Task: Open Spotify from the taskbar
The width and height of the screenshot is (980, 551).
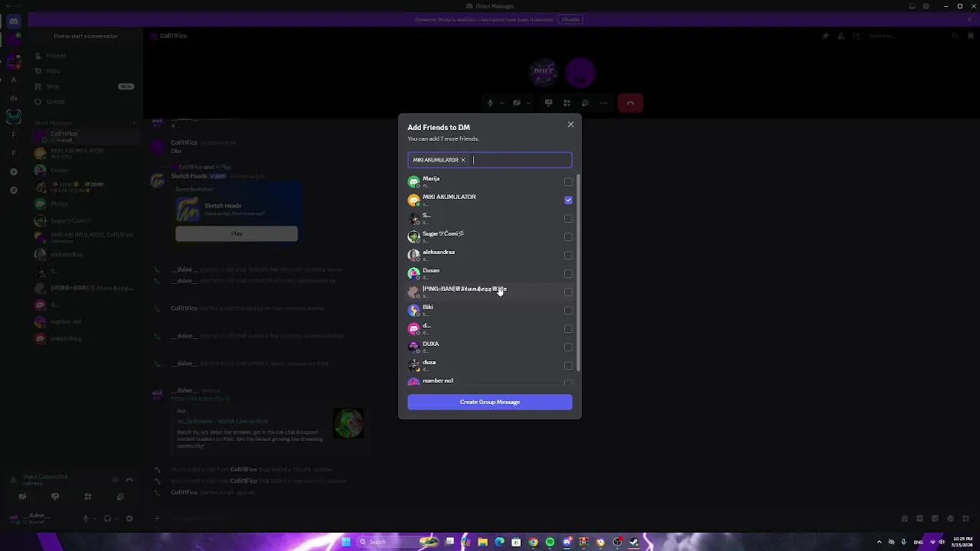Action: 550,542
